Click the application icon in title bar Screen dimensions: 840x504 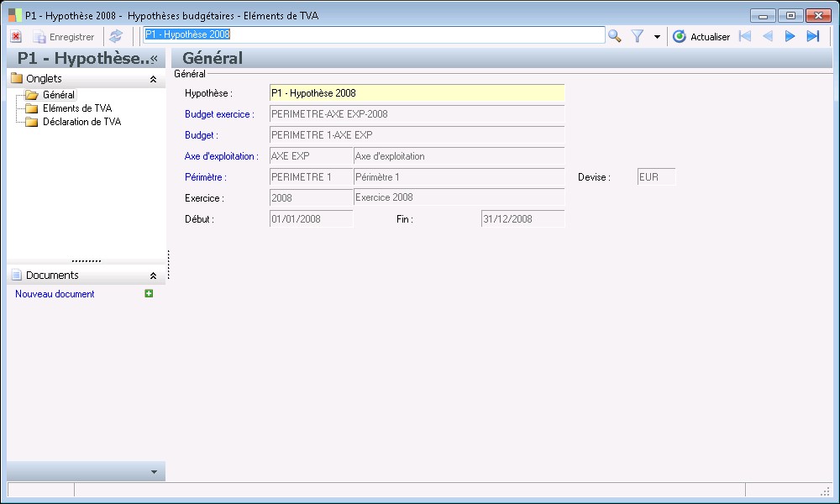(x=15, y=15)
